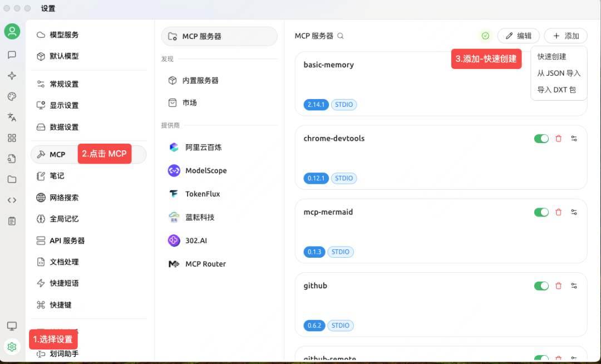Disable the mcp-mermaid server
The height and width of the screenshot is (364, 601).
tap(541, 212)
